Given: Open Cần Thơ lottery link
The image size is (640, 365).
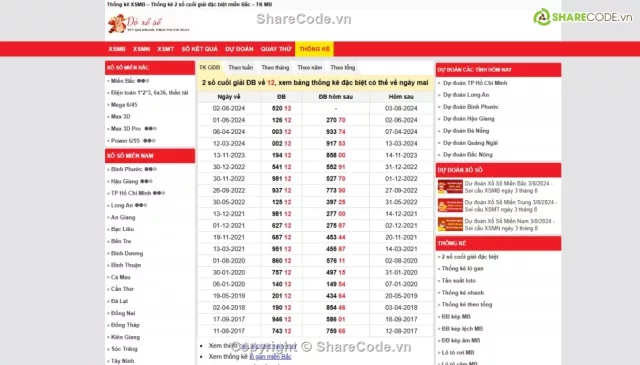Looking at the screenshot, I should 122,289.
